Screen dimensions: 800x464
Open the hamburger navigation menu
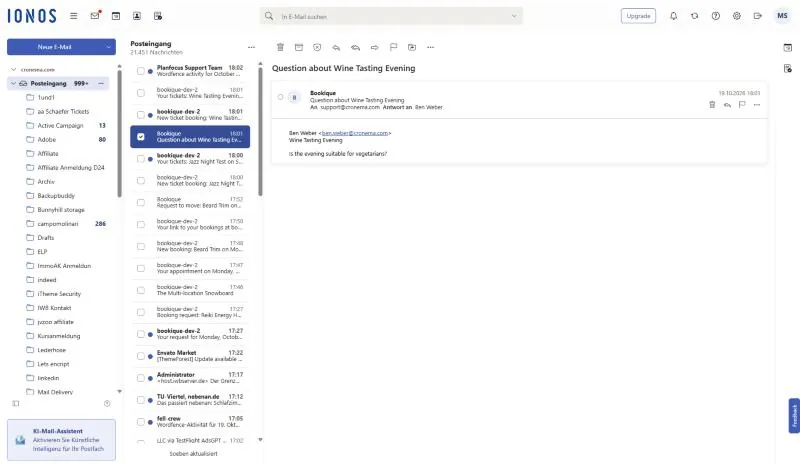point(73,16)
